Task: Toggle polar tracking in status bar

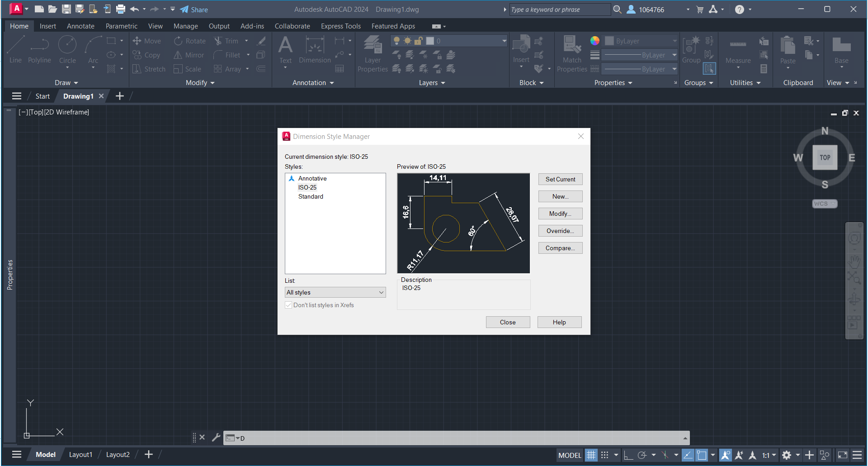Action: 642,455
